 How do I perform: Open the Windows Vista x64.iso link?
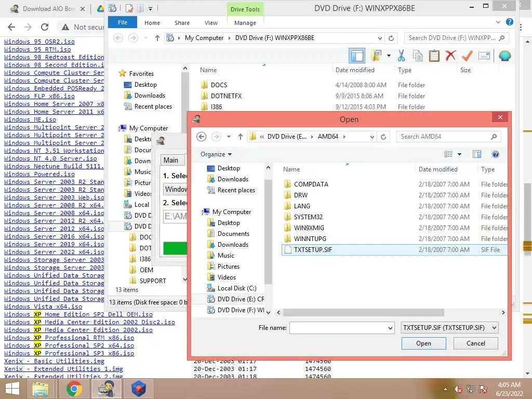[43, 307]
